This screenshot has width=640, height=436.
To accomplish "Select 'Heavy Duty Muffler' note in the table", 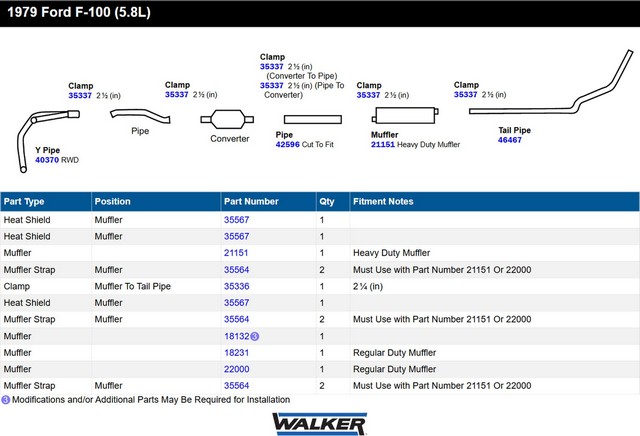I will pos(391,253).
